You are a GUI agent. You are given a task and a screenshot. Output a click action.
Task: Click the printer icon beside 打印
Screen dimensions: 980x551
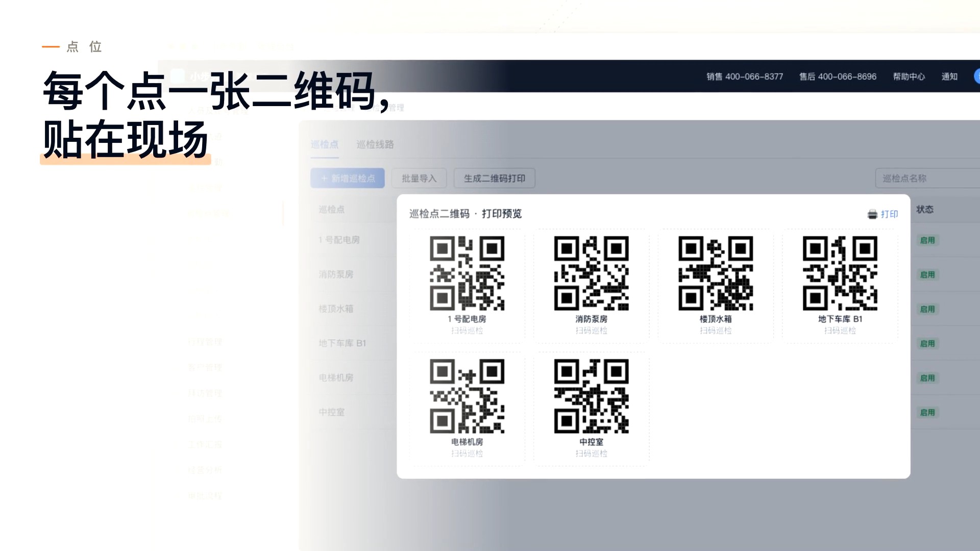872,214
